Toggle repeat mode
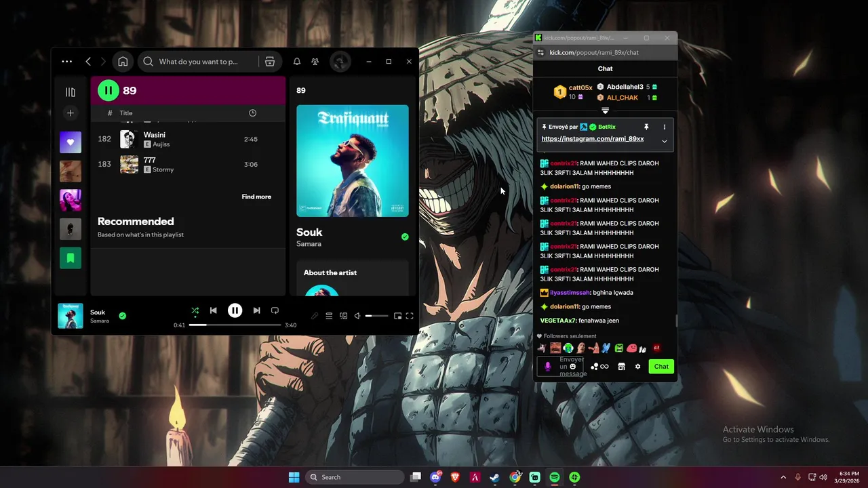This screenshot has height=488, width=868. tap(275, 310)
